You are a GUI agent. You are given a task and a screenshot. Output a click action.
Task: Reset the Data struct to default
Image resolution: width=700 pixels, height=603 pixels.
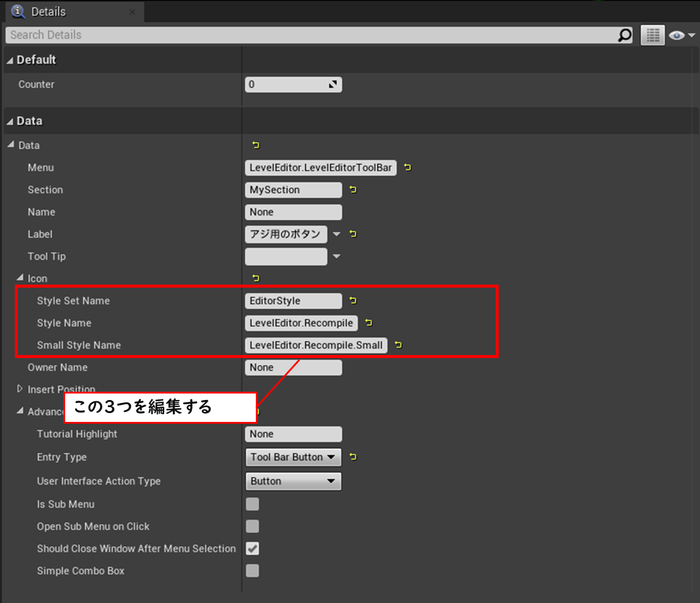pos(255,145)
